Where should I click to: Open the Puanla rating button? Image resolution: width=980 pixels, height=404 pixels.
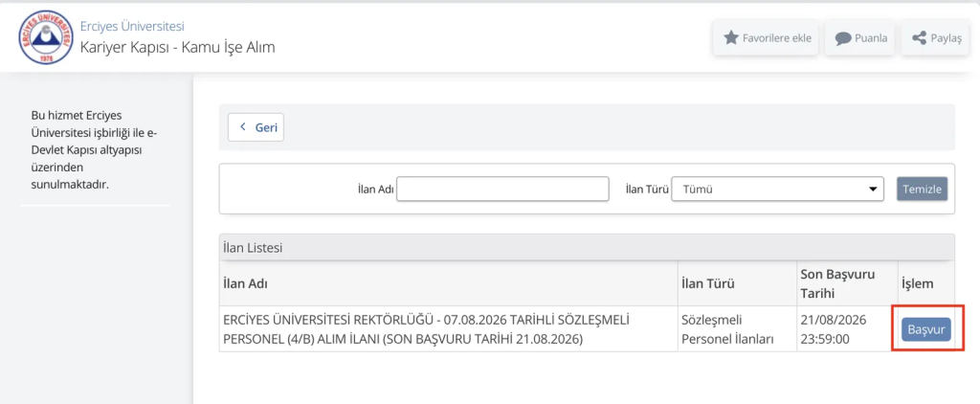[x=859, y=38]
